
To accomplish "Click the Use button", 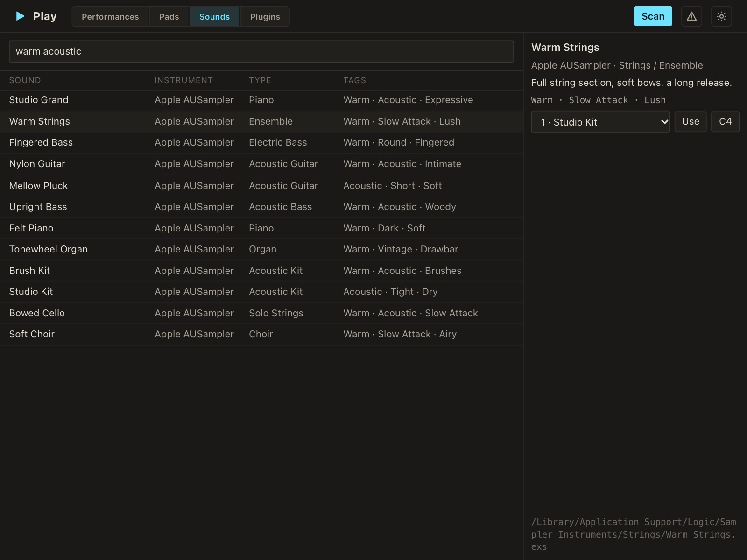I will pos(691,122).
